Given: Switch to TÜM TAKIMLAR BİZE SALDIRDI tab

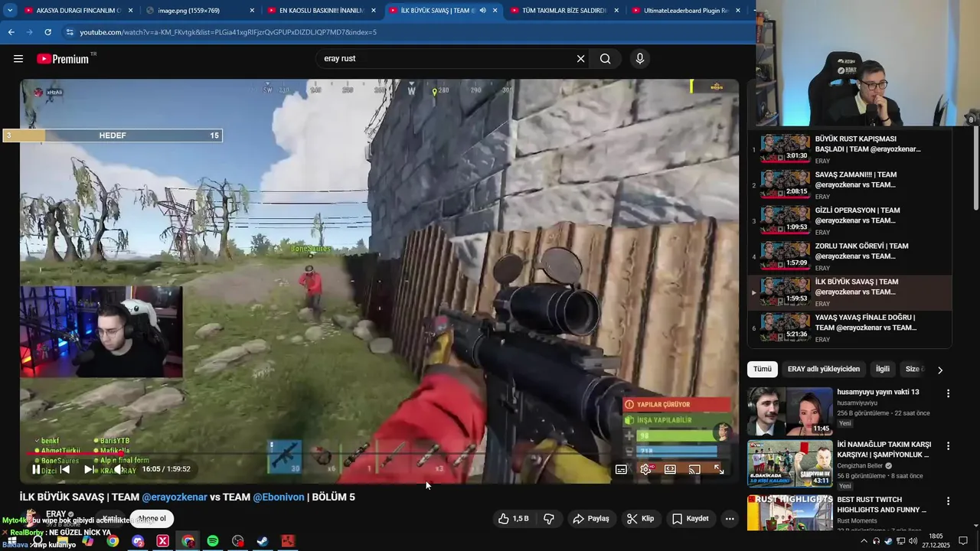Looking at the screenshot, I should [563, 11].
